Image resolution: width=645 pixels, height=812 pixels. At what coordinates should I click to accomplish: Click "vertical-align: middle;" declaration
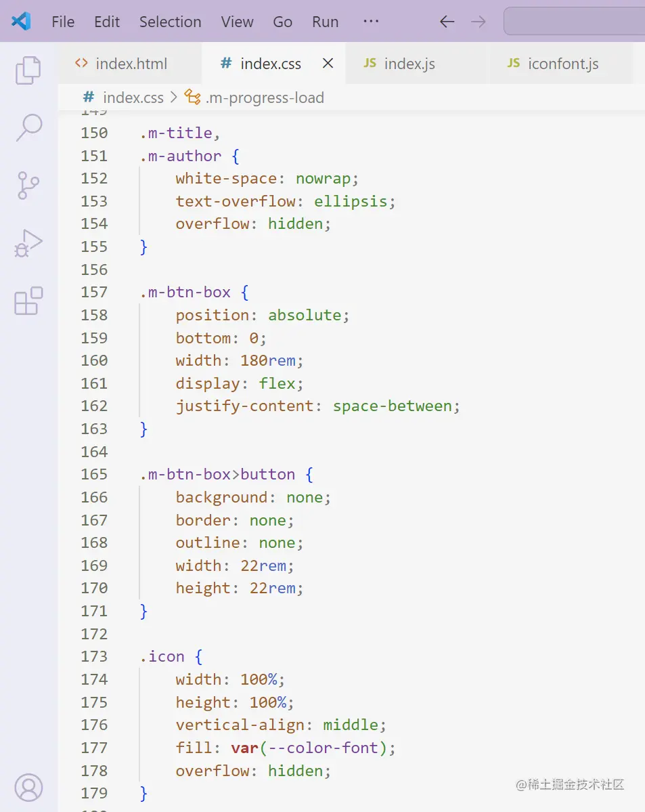(281, 725)
